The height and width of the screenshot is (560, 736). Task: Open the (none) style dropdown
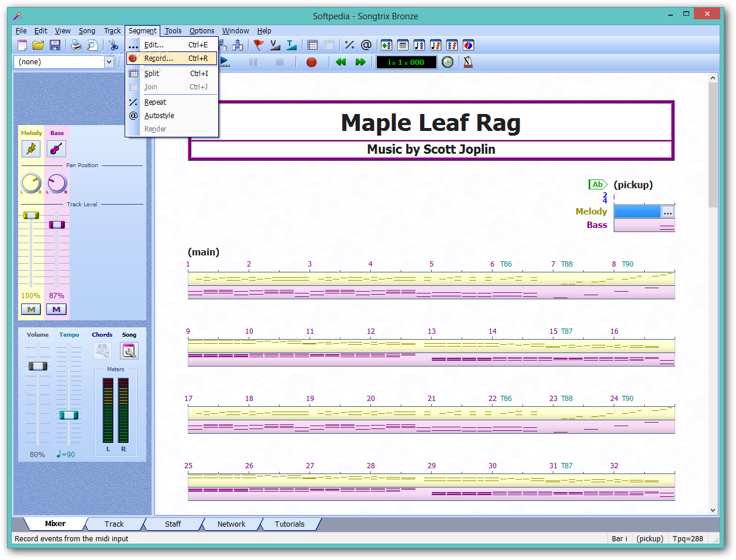(x=109, y=62)
